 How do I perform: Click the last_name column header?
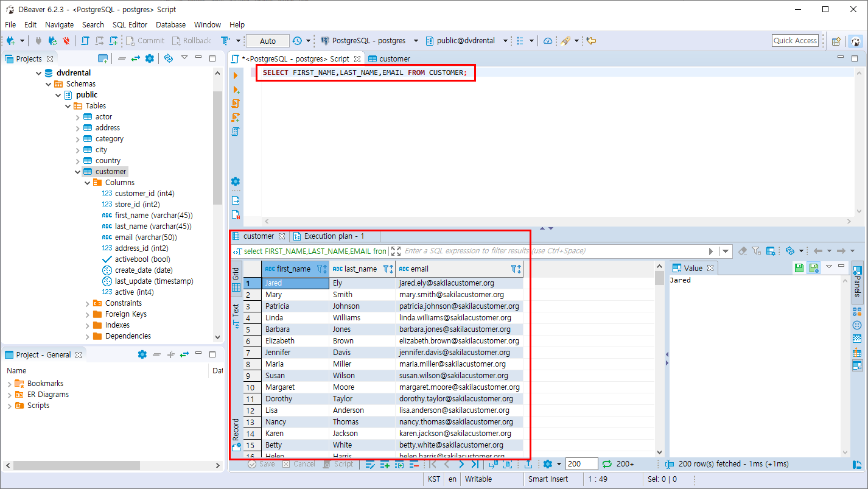point(362,269)
